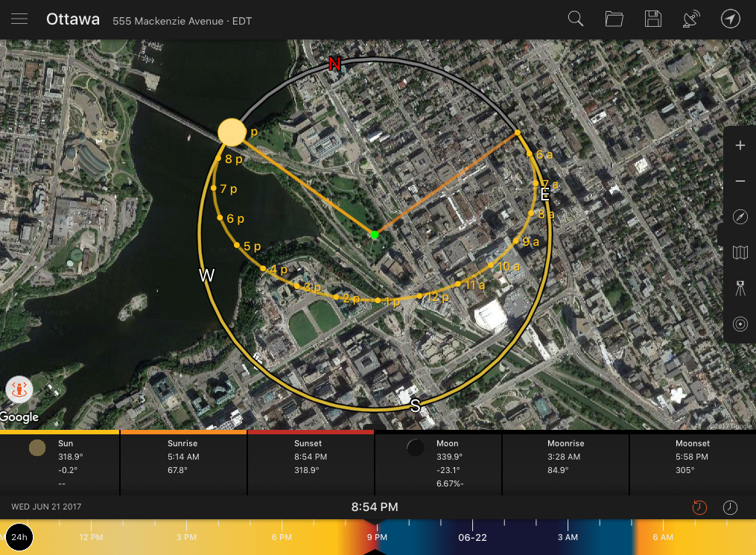Click the satellite dish icon
The height and width of the screenshot is (555, 756).
click(691, 19)
